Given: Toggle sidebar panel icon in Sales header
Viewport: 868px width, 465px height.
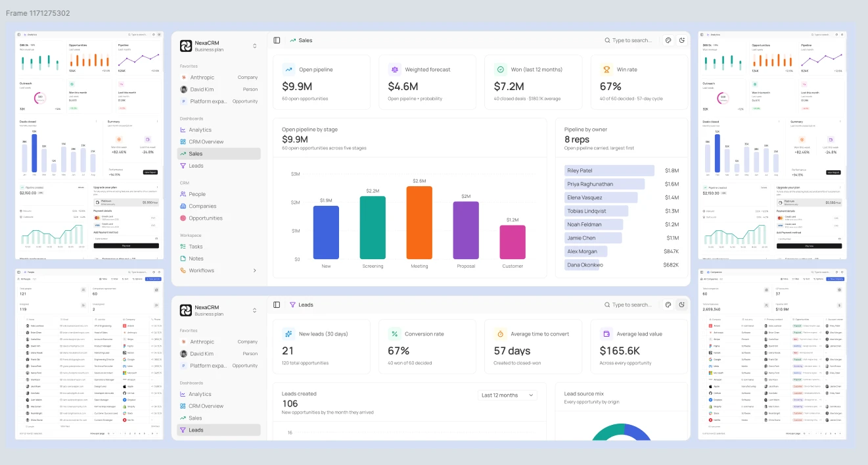Looking at the screenshot, I should [x=277, y=40].
